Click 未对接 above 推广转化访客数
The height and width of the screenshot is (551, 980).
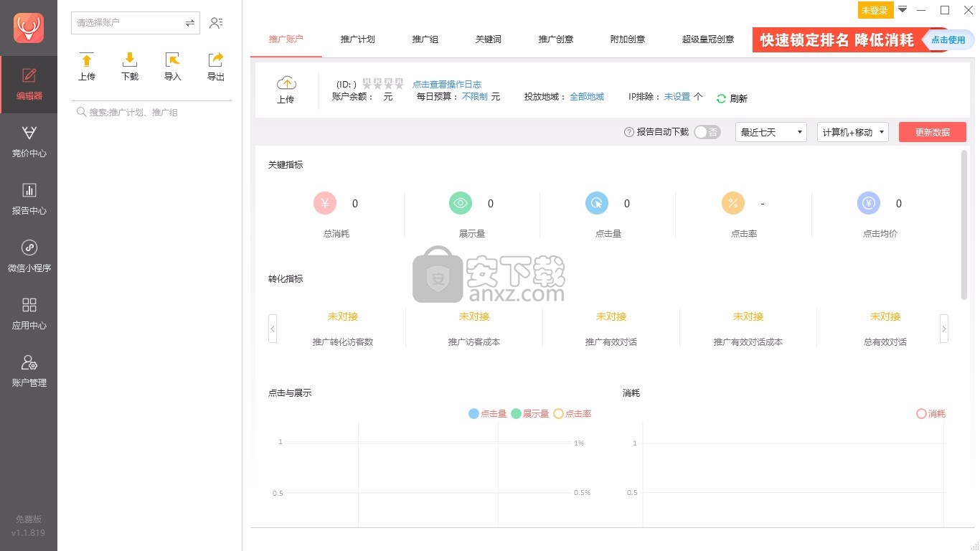[343, 316]
